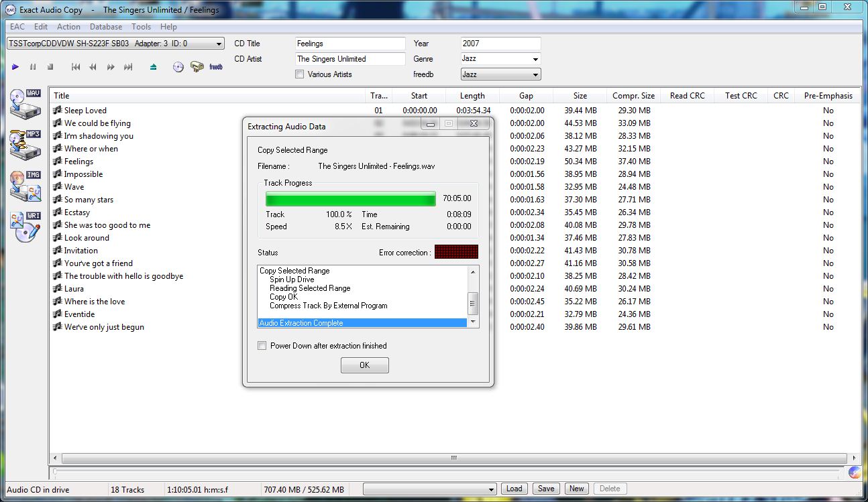Screen dimensions: 868x502
Task: Click the Pause playback icon
Action: tap(33, 67)
